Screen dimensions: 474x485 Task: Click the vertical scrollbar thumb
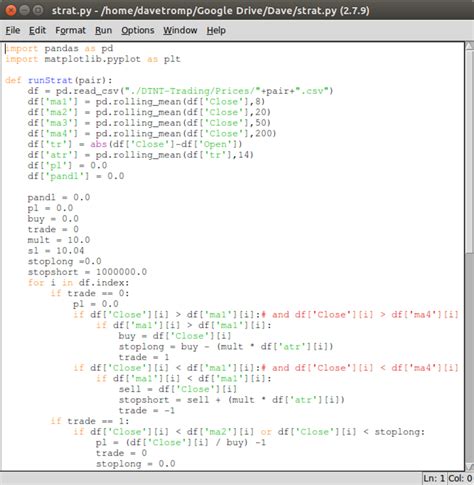pos(469,152)
